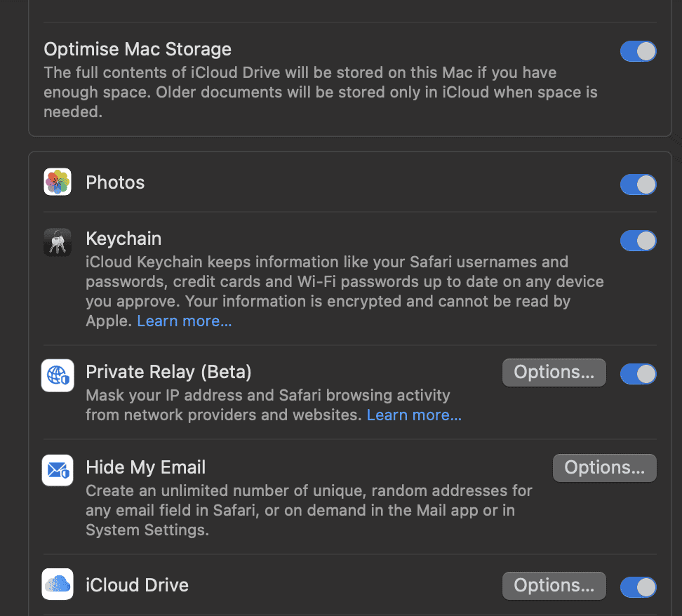
Task: Turn off the Photos iCloud toggle
Action: point(638,184)
